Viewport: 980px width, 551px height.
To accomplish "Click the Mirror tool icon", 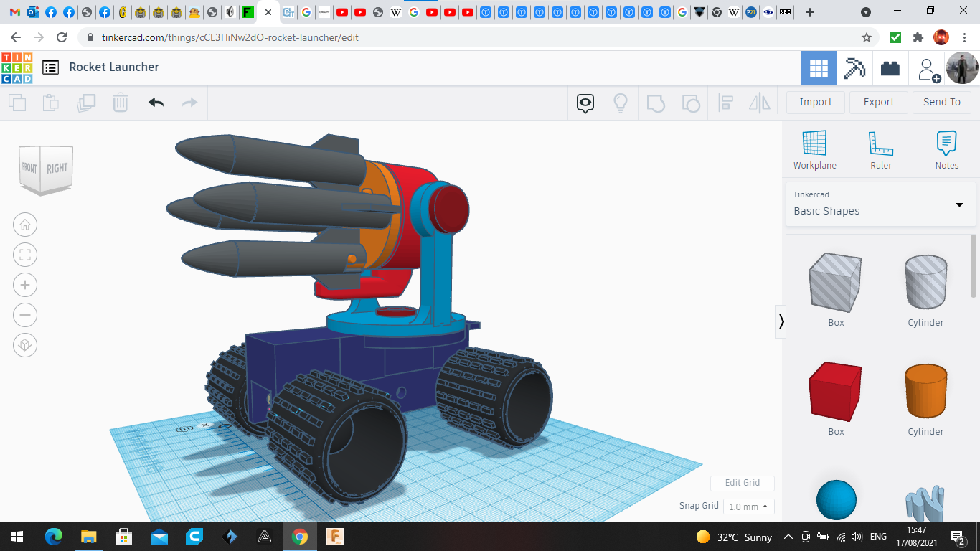I will point(760,103).
